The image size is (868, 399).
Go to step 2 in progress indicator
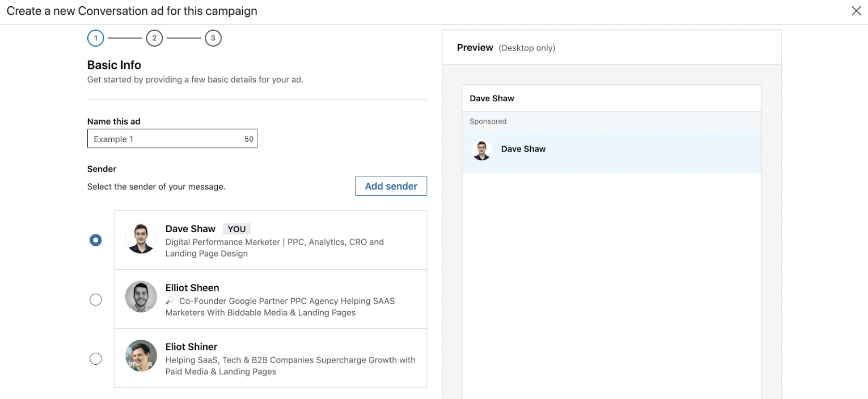click(x=154, y=38)
